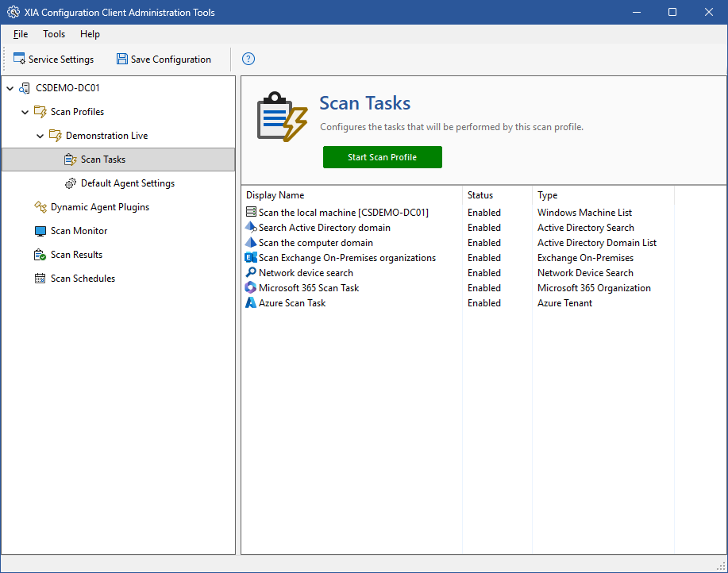Sort by the Display Name column header
The image size is (728, 573).
pos(352,195)
